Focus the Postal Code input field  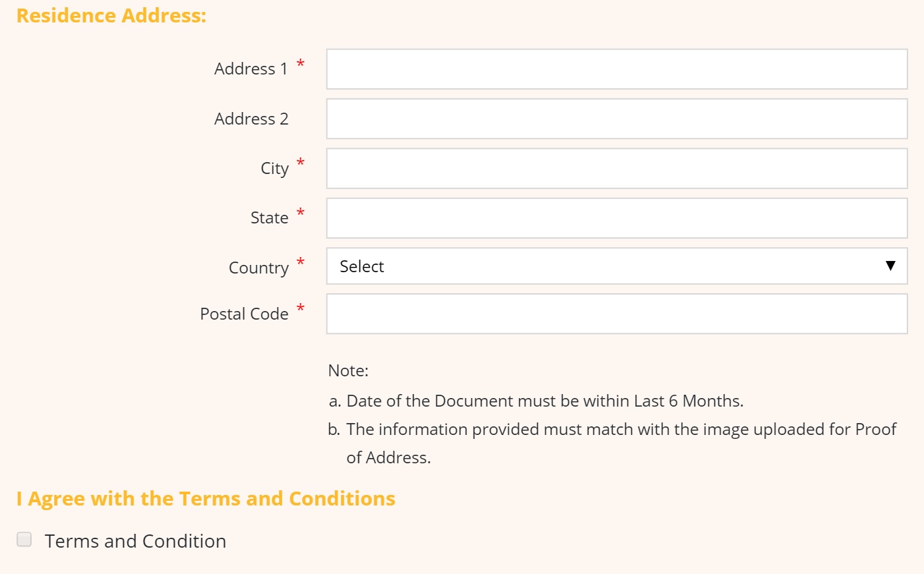point(617,314)
